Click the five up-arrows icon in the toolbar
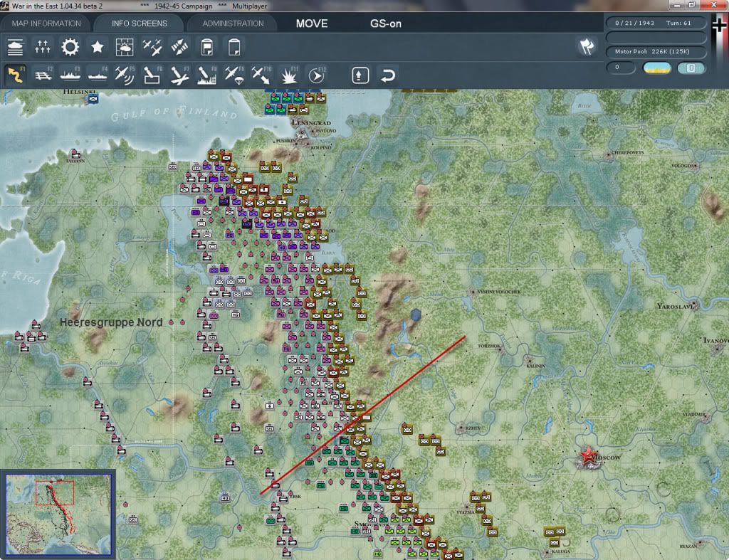The image size is (729, 560). pyautogui.click(x=42, y=48)
